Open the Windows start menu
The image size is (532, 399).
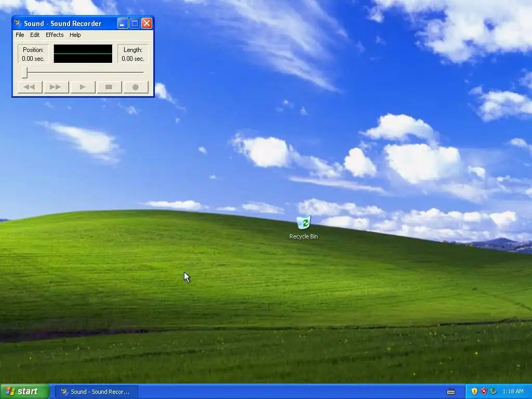(x=25, y=392)
